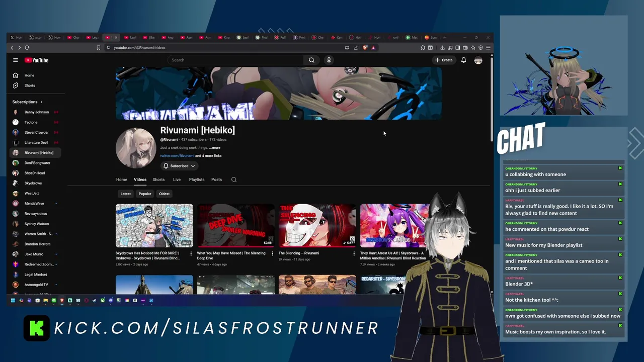Select the Popular sort chip
644x362 pixels.
[145, 194]
